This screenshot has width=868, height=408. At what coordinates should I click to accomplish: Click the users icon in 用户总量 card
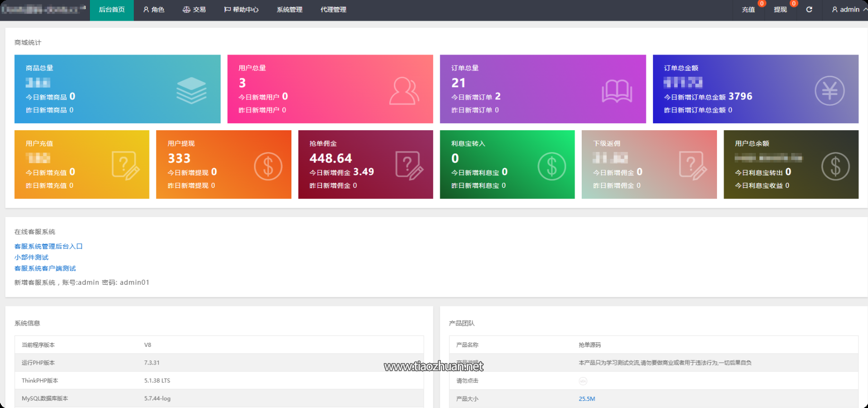tap(404, 91)
